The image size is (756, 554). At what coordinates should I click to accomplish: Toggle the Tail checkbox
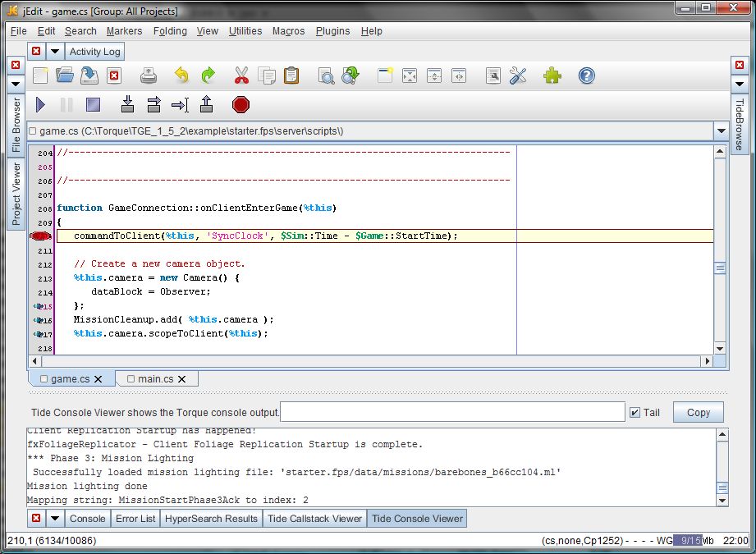[x=635, y=412]
